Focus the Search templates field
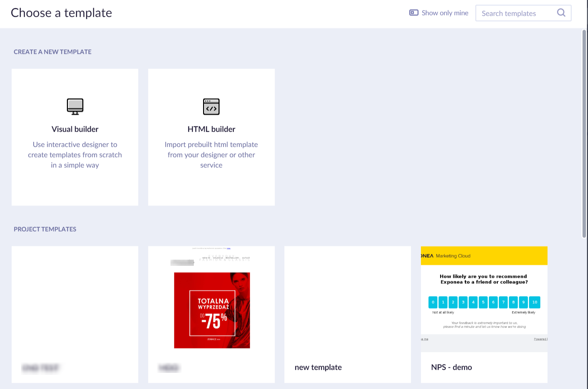The height and width of the screenshot is (389, 588). [x=523, y=13]
